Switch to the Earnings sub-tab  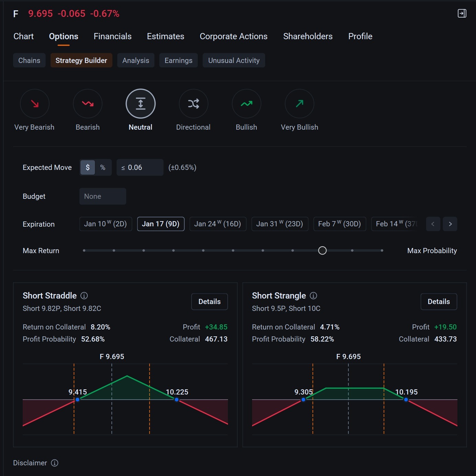(x=178, y=61)
